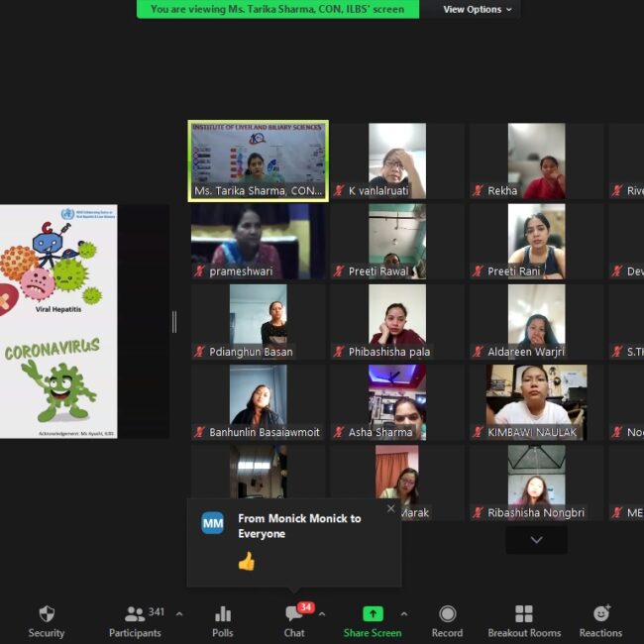
Task: Select Preeti Rani's video thumbnail
Action: 536,241
